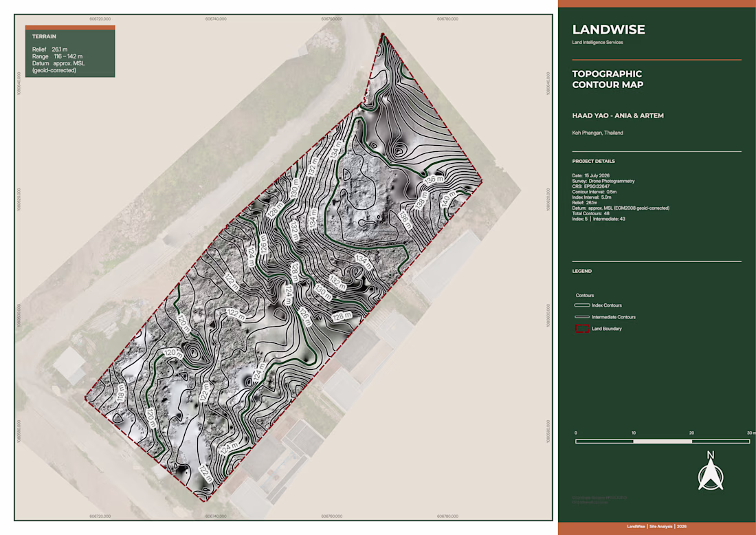This screenshot has width=756, height=535.
Task: Click the 'Index Interval: 5.0m' line
Action: [592, 197]
